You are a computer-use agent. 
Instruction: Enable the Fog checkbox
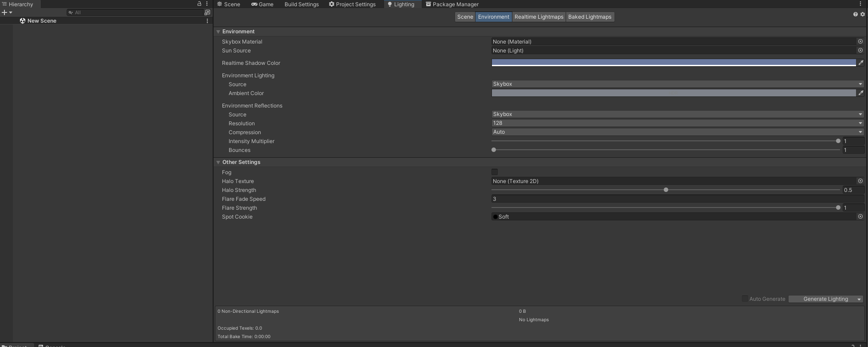click(495, 172)
